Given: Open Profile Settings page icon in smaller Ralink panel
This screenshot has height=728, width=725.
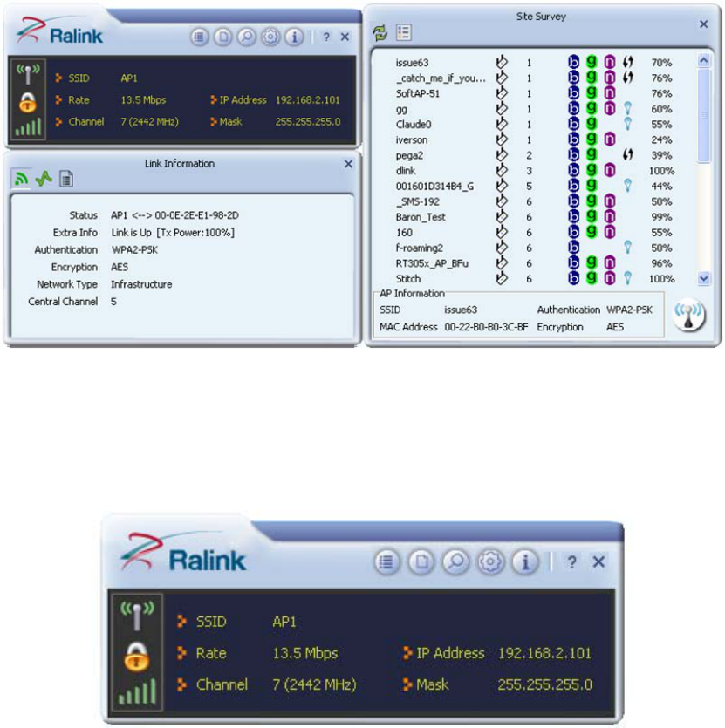Looking at the screenshot, I should [x=223, y=37].
